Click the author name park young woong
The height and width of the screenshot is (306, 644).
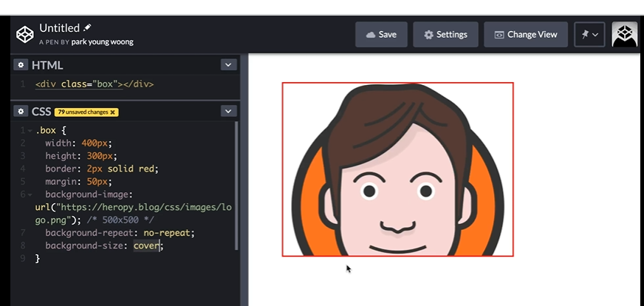102,42
